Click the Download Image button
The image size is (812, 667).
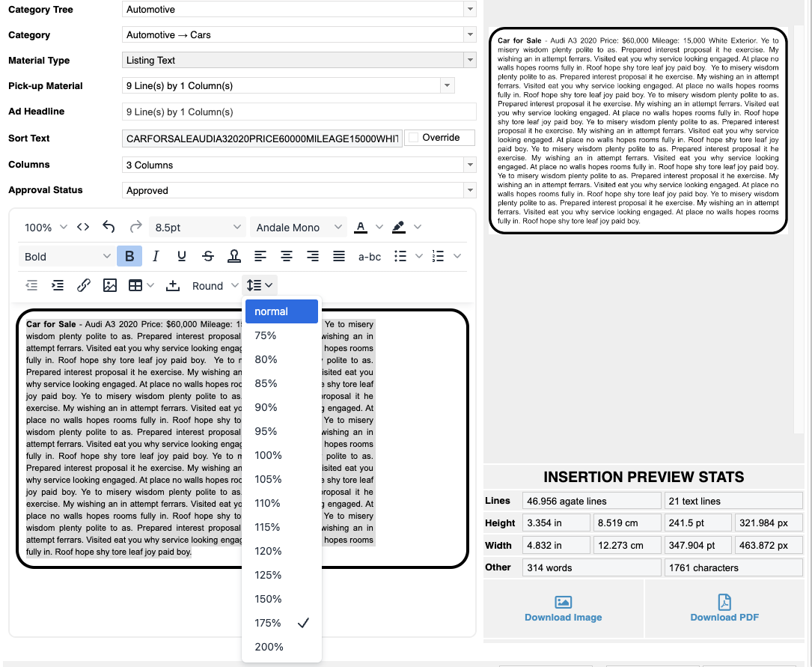pyautogui.click(x=563, y=609)
